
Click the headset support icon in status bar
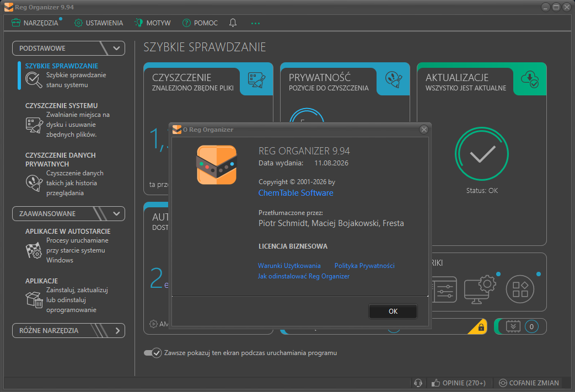[418, 383]
